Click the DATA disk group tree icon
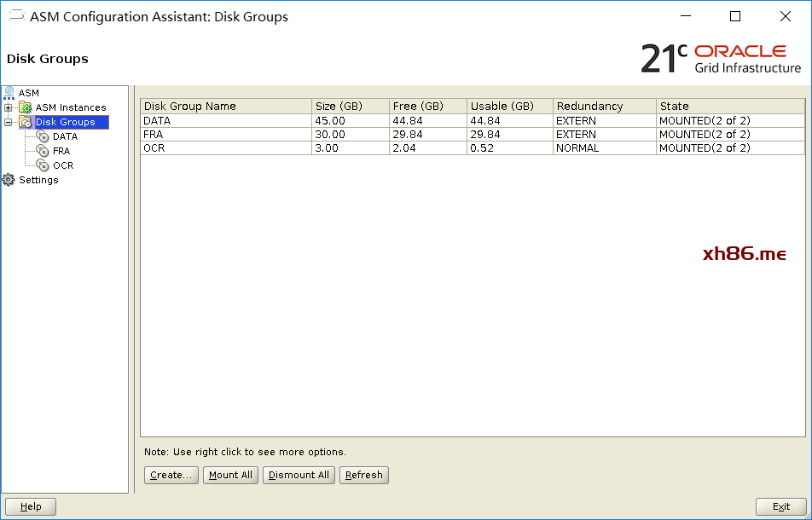The image size is (812, 520). 43,136
